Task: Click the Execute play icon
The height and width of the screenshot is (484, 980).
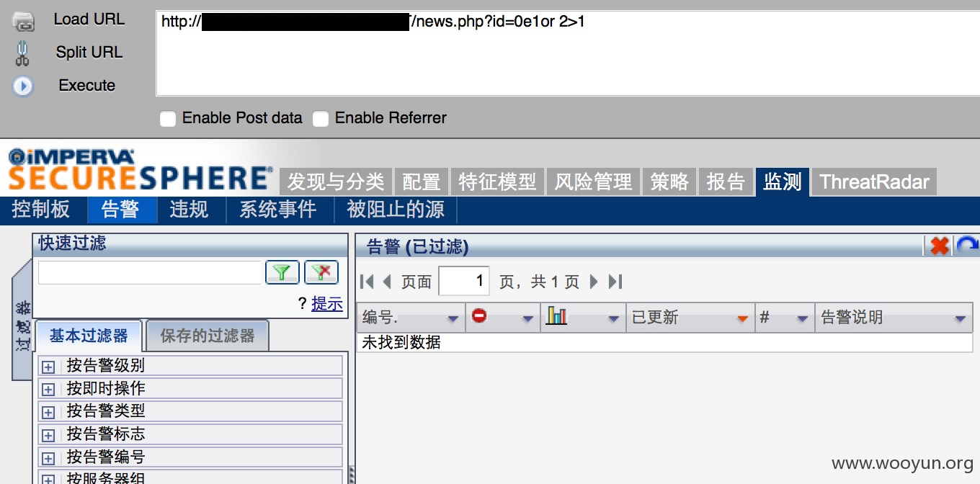Action: 23,86
